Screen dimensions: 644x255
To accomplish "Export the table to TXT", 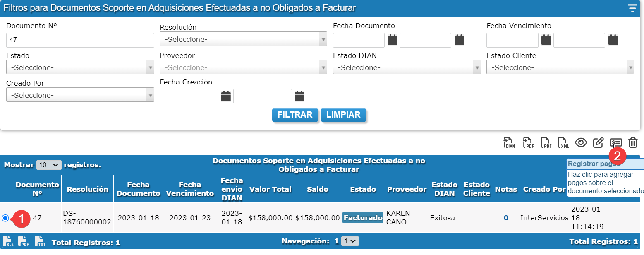I will tap(40, 241).
